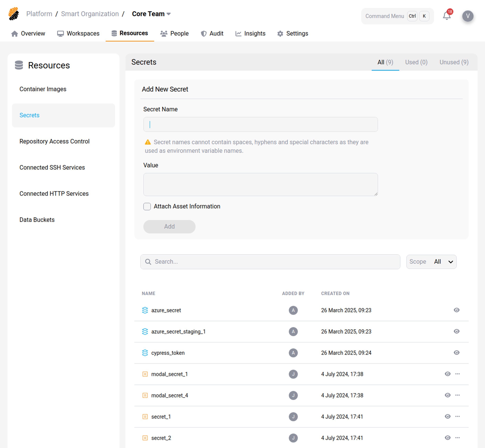
Task: Open the Scope All dropdown
Action: coord(431,262)
